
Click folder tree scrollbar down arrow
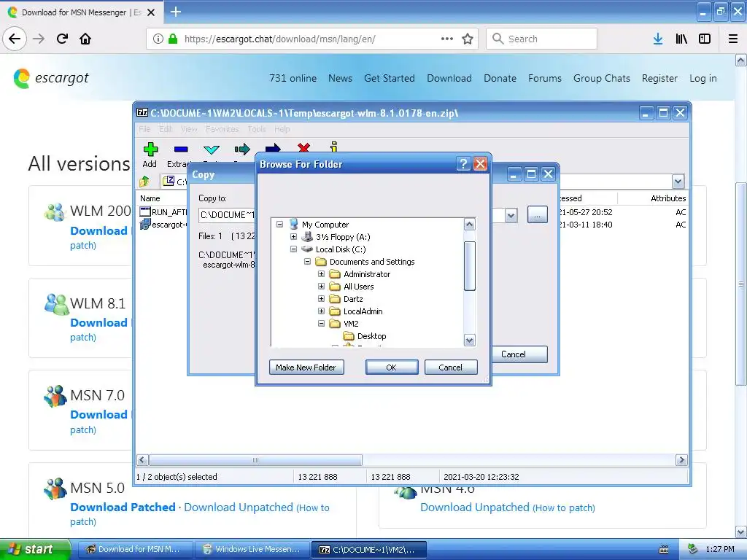(x=469, y=340)
